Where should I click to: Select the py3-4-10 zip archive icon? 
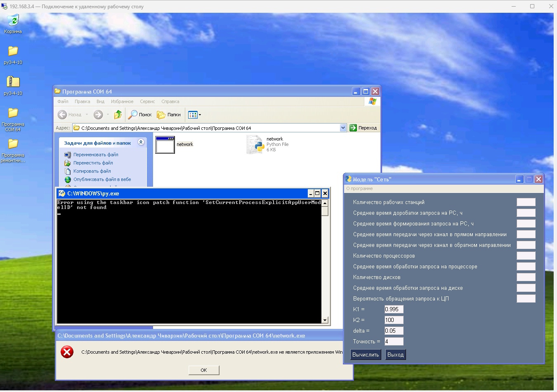(x=13, y=82)
